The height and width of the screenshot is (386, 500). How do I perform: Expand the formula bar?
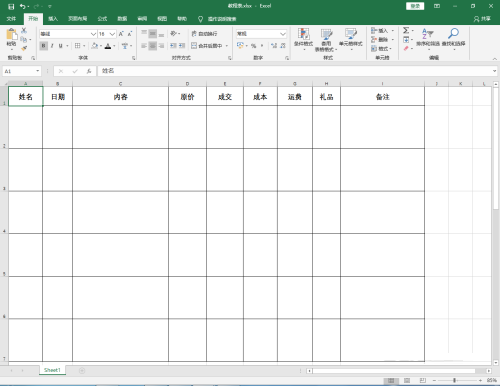click(x=494, y=71)
